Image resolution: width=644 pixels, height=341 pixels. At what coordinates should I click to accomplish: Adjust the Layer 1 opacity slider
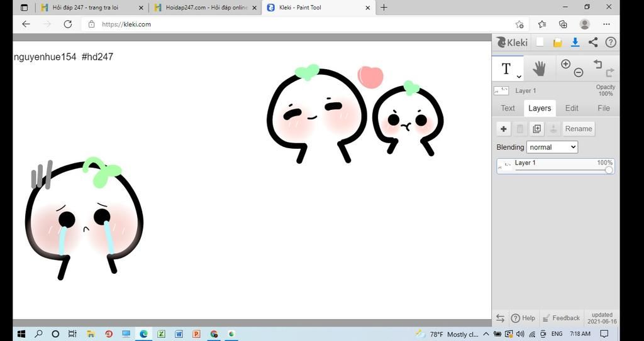(x=608, y=170)
